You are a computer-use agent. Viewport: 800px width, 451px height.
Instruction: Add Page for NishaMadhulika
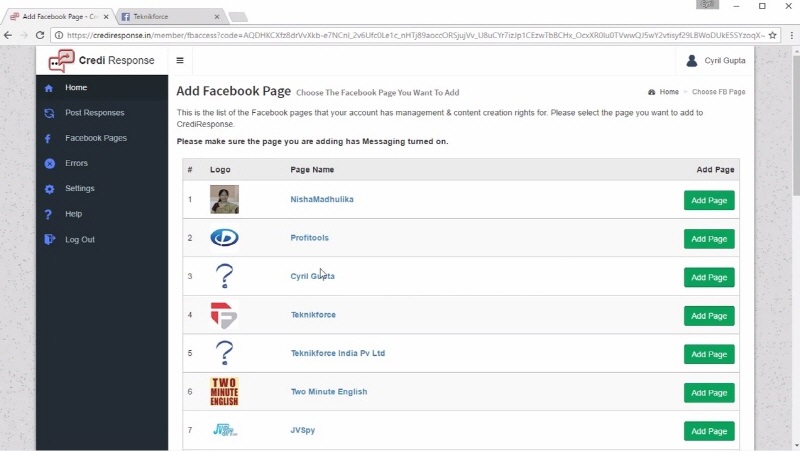[709, 201]
